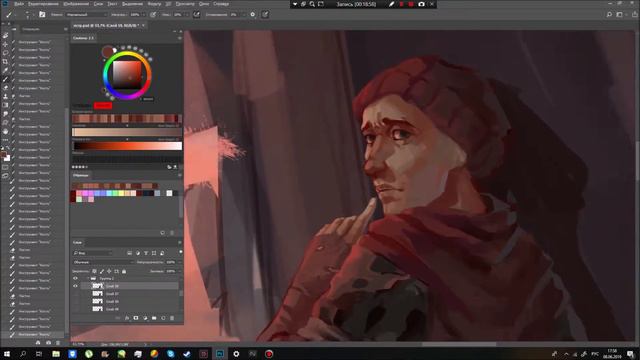Show layer 37 by its visibility box
The height and width of the screenshot is (360, 640).
(x=75, y=294)
